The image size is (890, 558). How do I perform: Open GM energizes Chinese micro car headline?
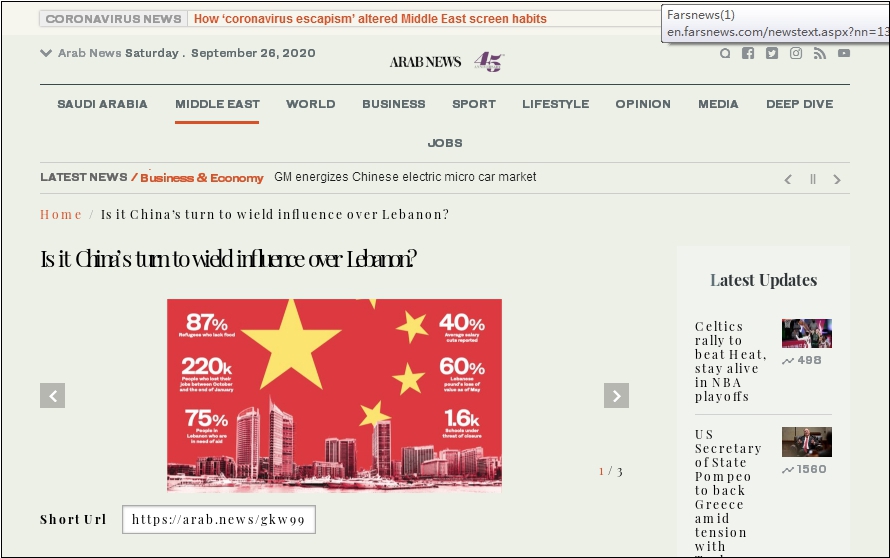tap(405, 177)
